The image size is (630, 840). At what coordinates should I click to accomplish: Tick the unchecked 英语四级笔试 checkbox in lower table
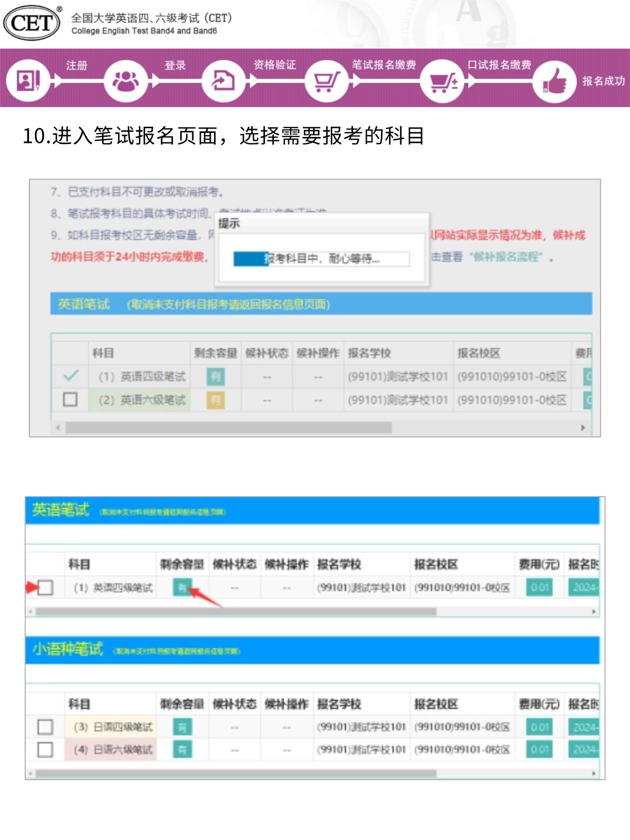(x=45, y=588)
